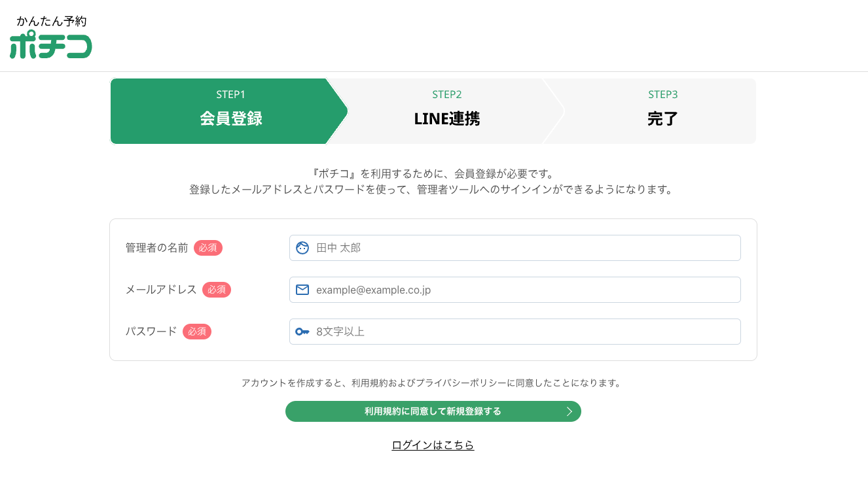Click the face icon in name field

pos(302,248)
